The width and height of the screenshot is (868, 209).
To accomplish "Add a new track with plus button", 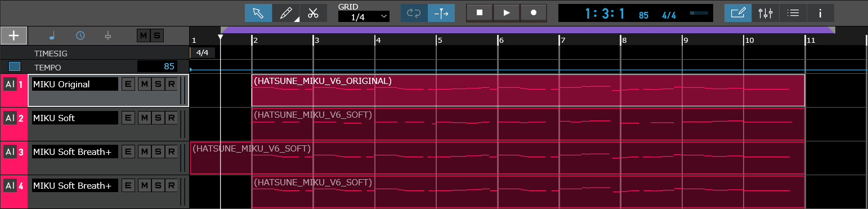I will 14,35.
